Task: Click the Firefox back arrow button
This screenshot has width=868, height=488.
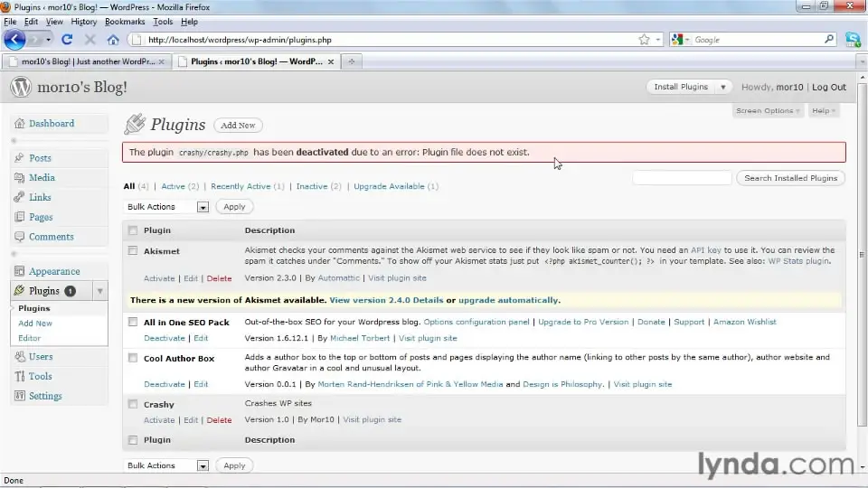Action: coord(14,39)
